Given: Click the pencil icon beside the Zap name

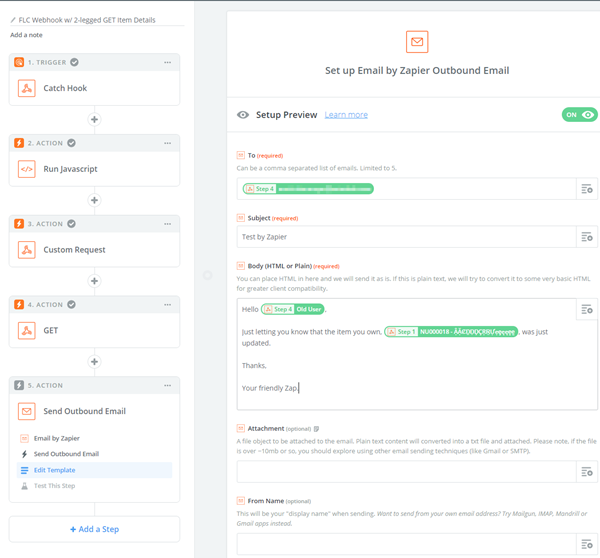Looking at the screenshot, I should click(13, 20).
